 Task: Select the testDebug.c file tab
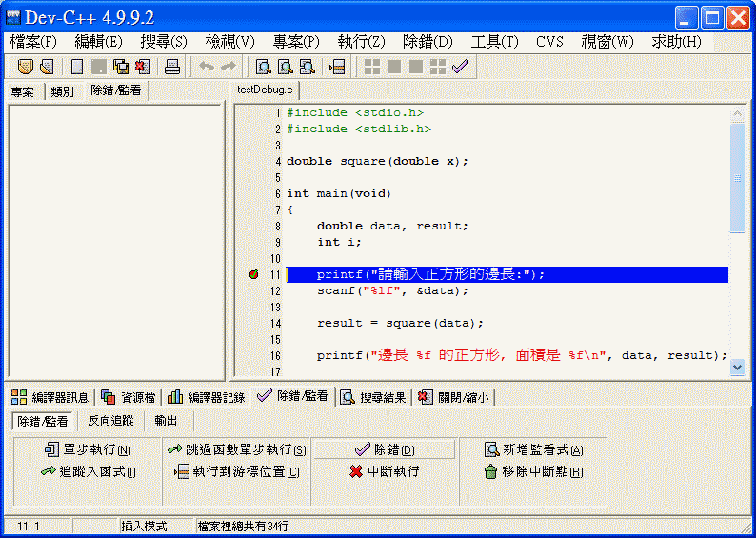pos(264,90)
